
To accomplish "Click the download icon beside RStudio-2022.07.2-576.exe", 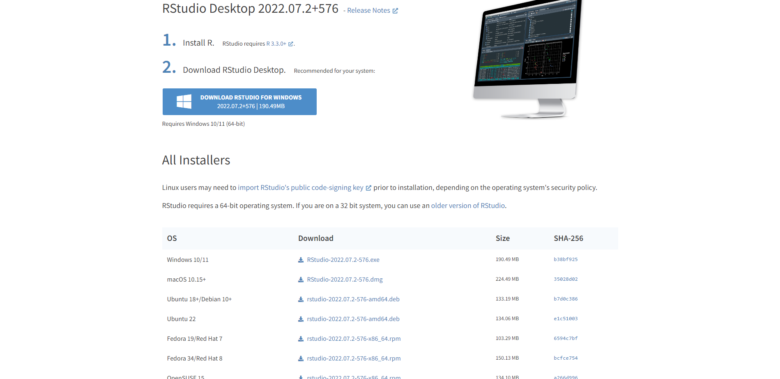I will pos(300,260).
